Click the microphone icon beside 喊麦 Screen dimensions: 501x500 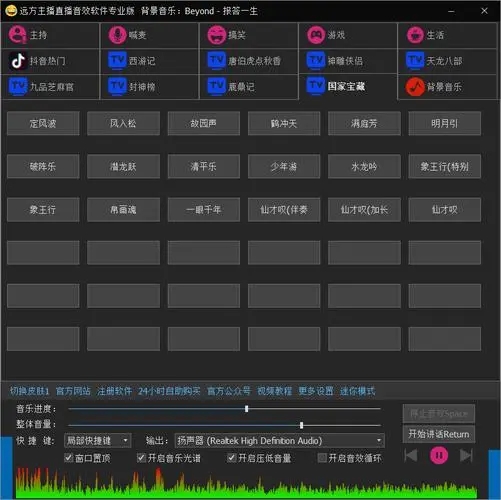pyautogui.click(x=117, y=35)
